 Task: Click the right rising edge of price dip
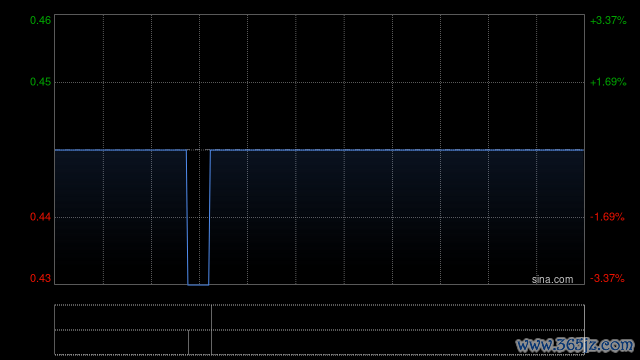210,218
